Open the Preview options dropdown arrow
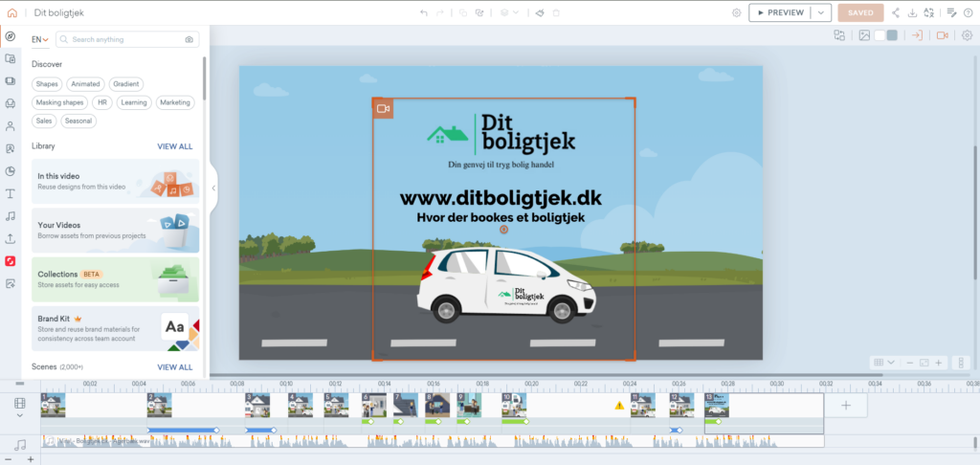The height and width of the screenshot is (465, 980). click(821, 12)
